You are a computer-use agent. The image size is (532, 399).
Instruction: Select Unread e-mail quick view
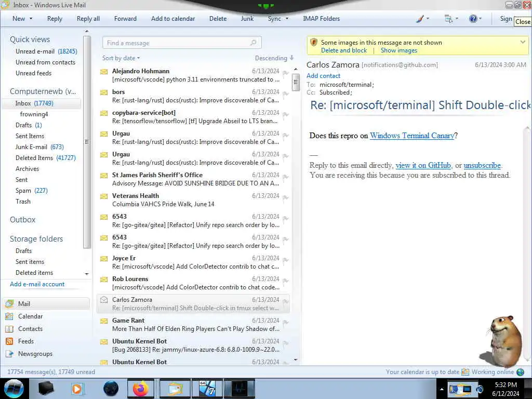point(46,51)
